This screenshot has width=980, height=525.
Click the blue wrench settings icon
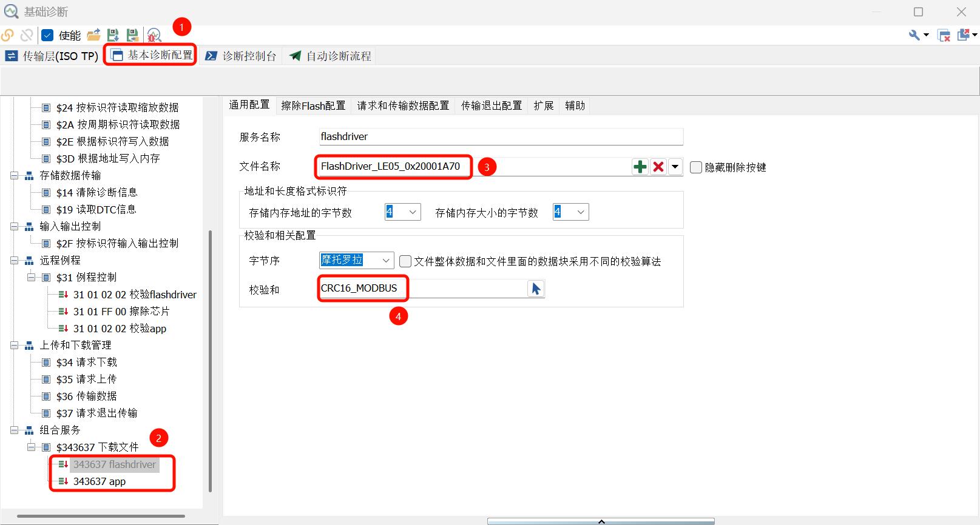click(914, 35)
